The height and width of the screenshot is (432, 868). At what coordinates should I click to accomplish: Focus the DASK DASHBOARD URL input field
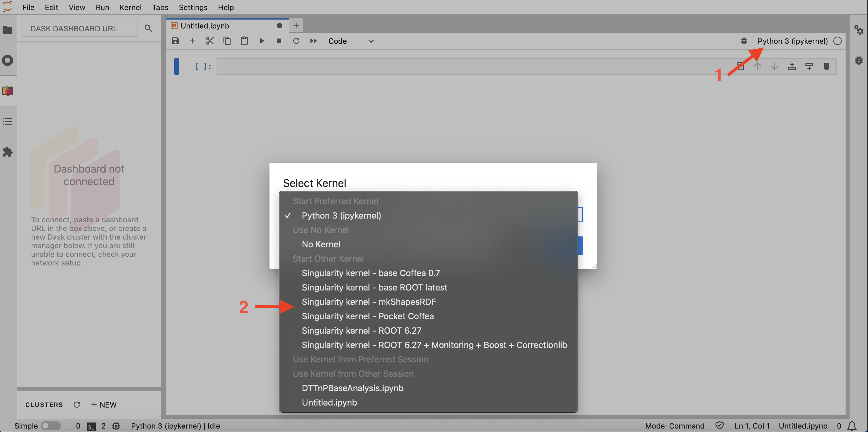80,28
